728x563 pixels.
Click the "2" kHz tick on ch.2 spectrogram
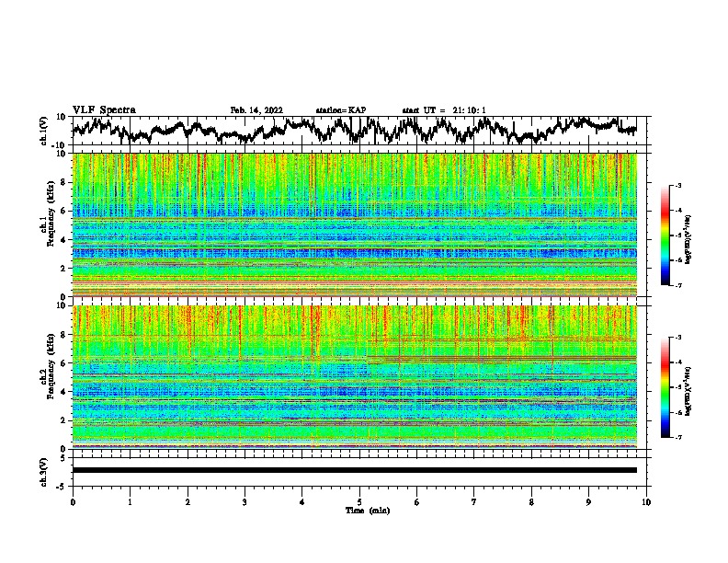tap(63, 420)
